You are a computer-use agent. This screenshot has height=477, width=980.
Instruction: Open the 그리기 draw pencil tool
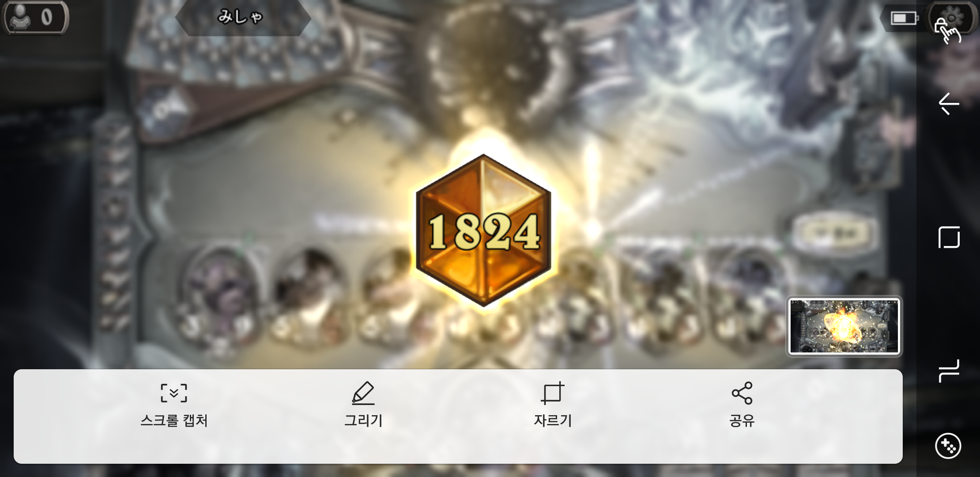363,405
